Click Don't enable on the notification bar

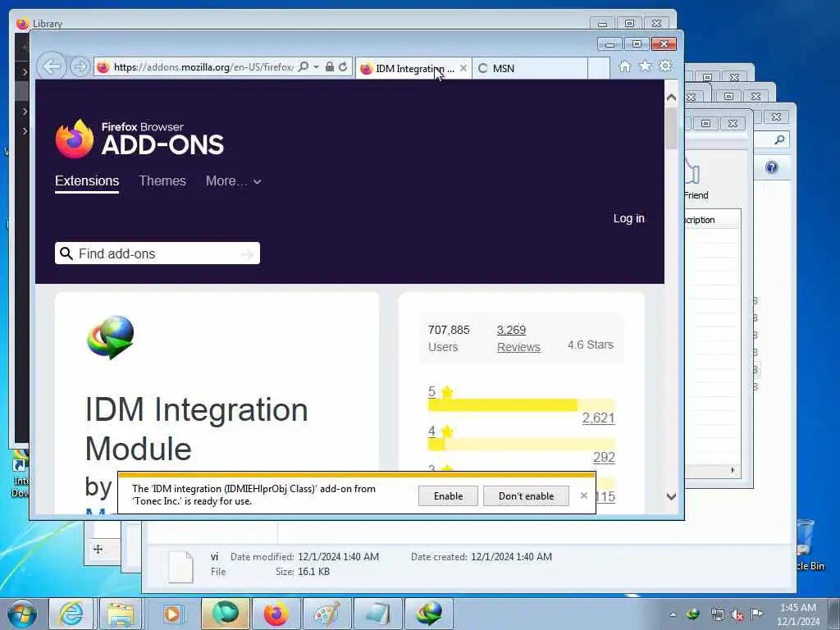[x=526, y=496]
